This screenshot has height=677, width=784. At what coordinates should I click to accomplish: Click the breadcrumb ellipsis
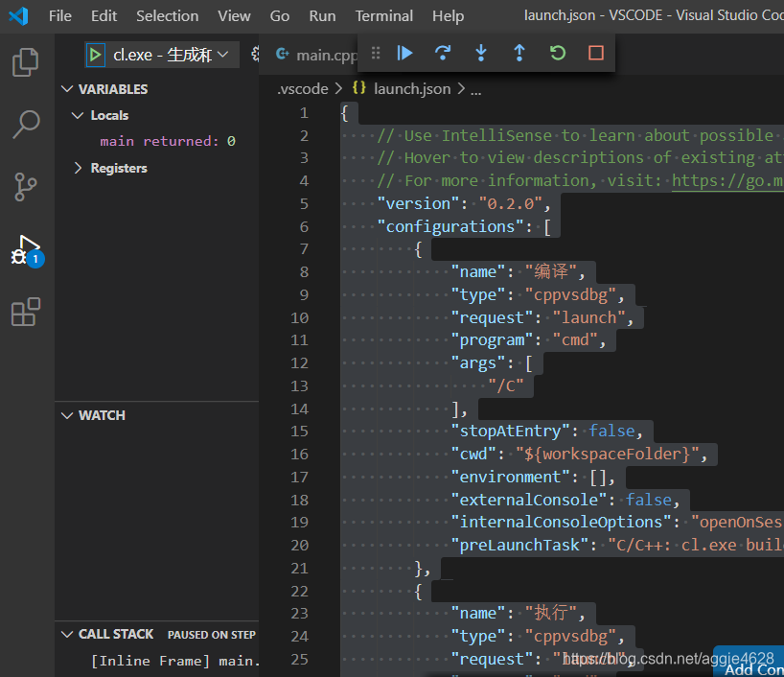click(x=476, y=90)
